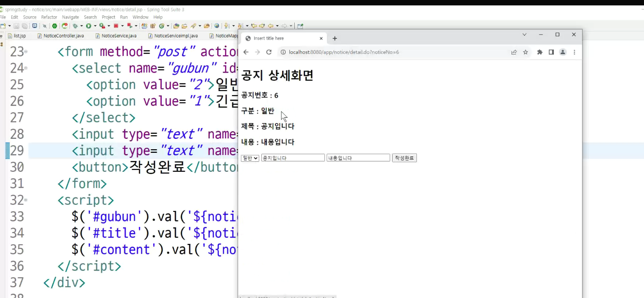Screen dimensions: 644x298
Task: Select the 'Insert title here' browser tab
Action: coord(284,38)
